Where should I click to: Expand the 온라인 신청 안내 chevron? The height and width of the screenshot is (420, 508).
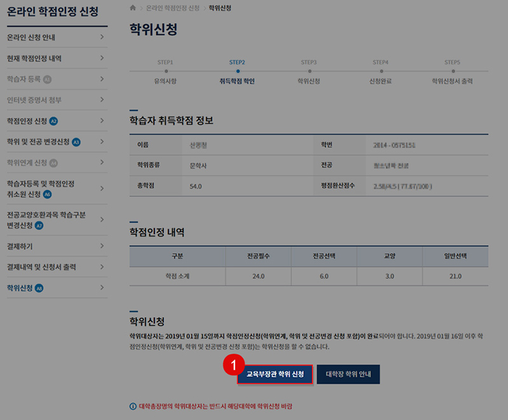click(x=102, y=37)
